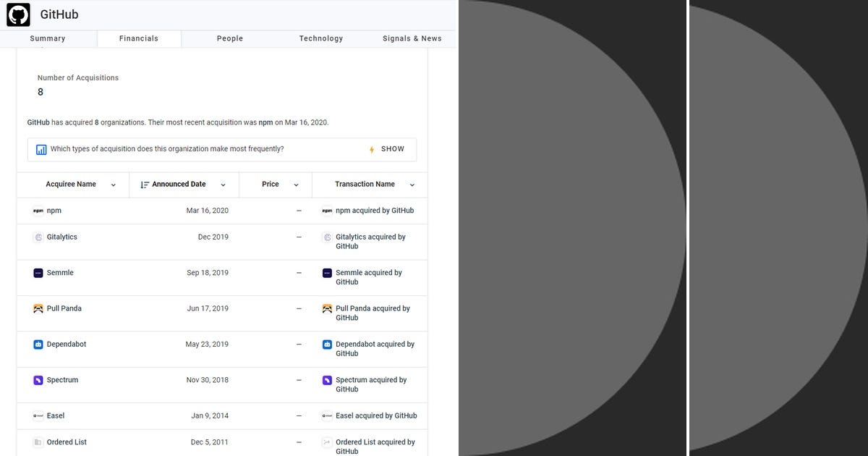Click Easel logo in Transaction Name column

click(x=327, y=415)
